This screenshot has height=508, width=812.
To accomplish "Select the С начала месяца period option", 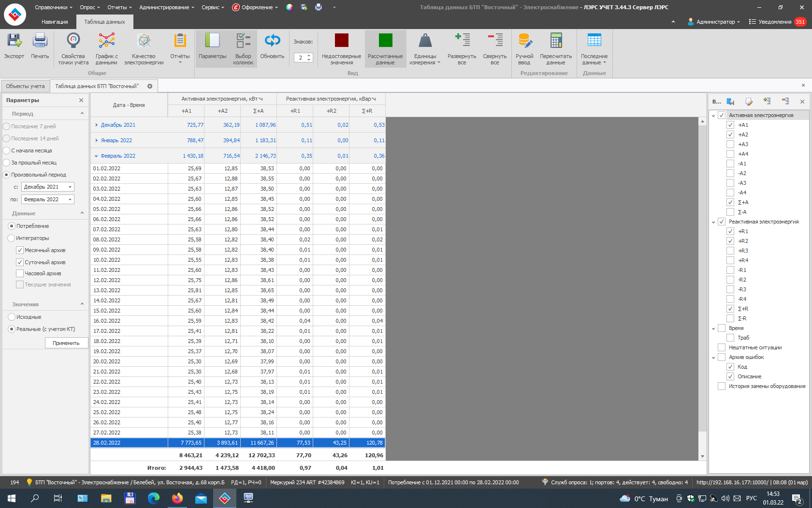I will tap(7, 150).
